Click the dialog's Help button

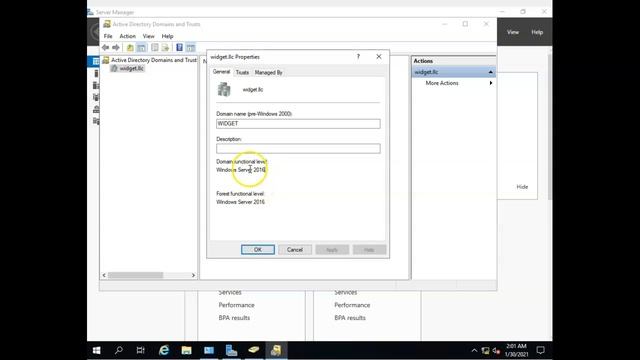(x=369, y=250)
